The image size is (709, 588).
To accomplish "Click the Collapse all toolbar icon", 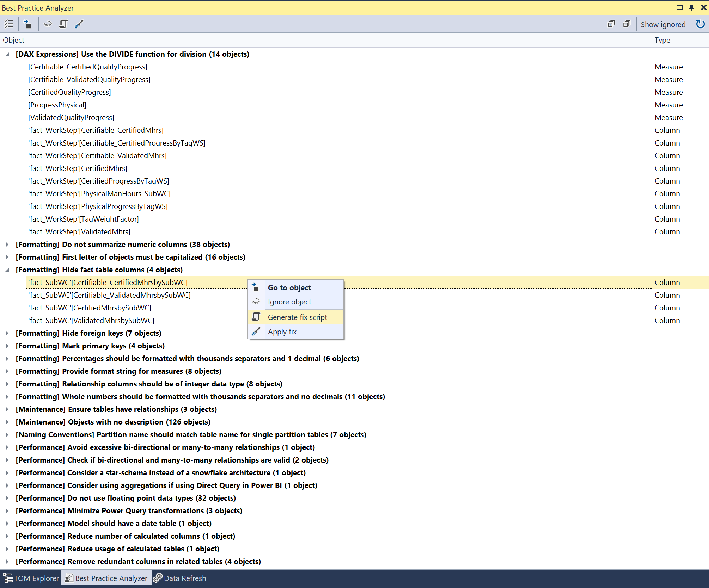I will (x=627, y=24).
